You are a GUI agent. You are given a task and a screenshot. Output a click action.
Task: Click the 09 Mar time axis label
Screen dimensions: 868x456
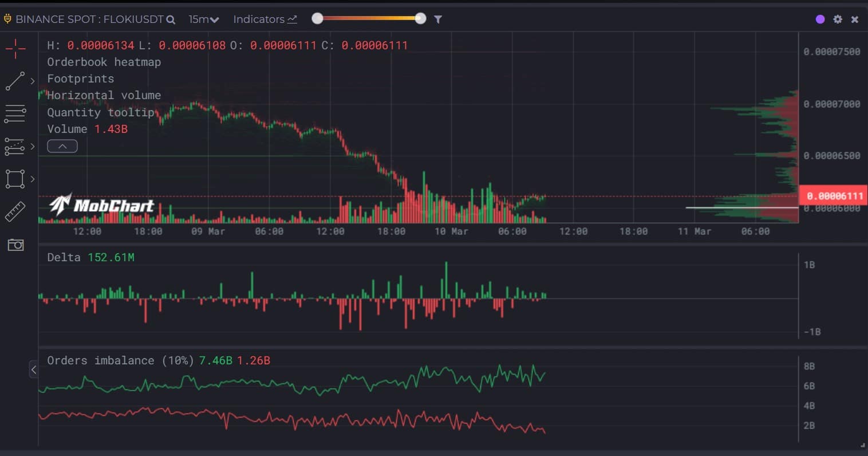208,231
